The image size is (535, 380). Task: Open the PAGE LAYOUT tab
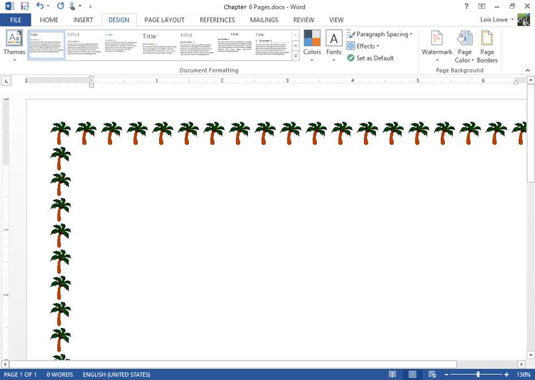pos(164,20)
